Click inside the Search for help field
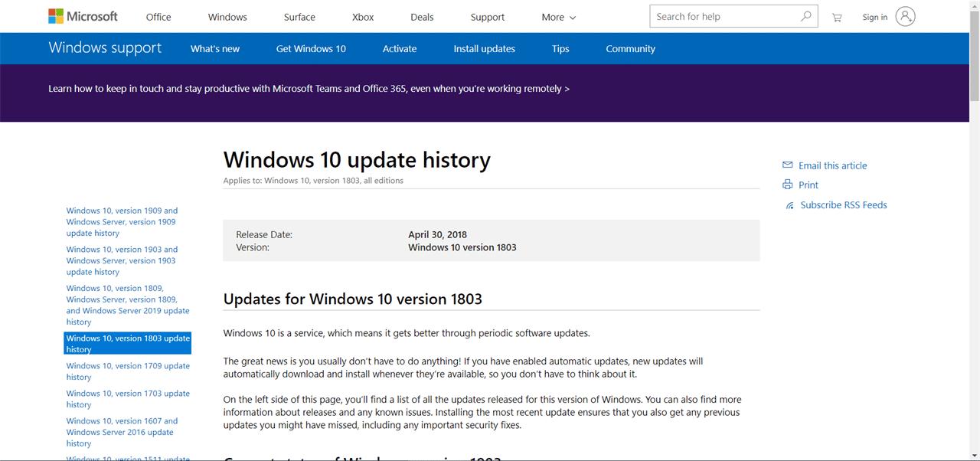The height and width of the screenshot is (461, 980). click(720, 15)
